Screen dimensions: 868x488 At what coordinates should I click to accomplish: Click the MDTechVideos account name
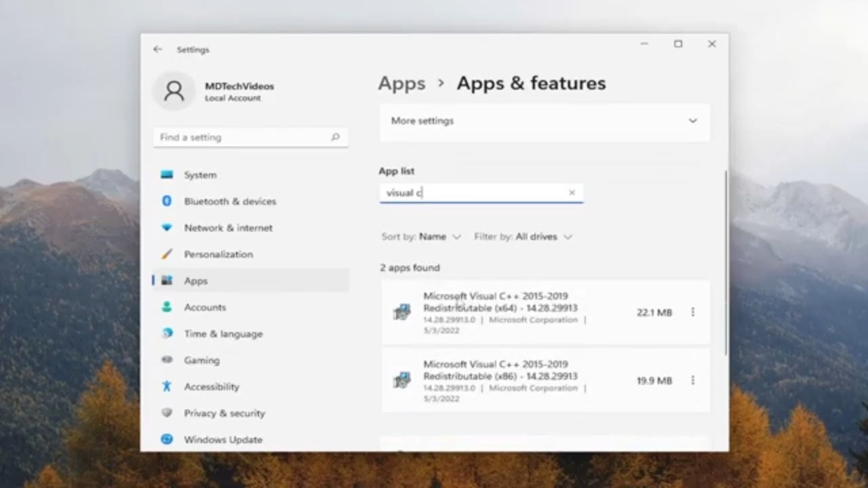239,86
